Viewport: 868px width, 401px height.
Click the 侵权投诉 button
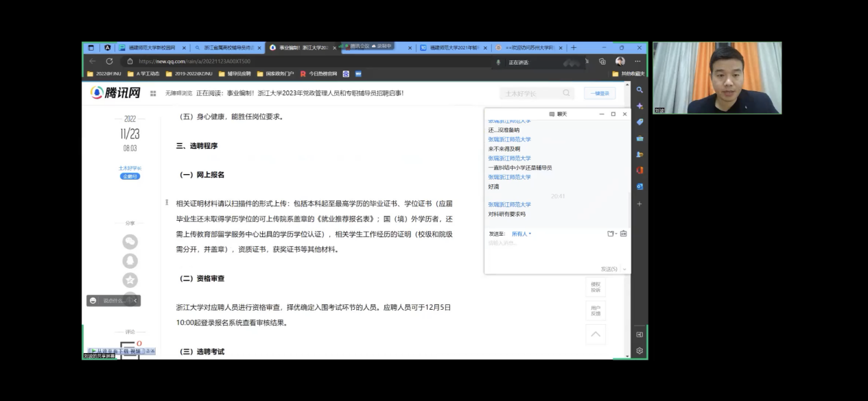[595, 287]
